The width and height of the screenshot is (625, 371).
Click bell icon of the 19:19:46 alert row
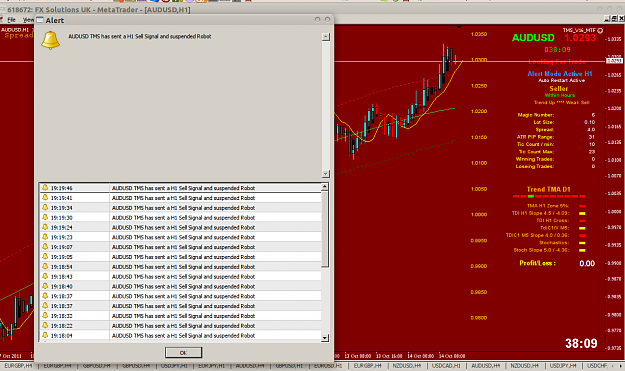tap(45, 188)
